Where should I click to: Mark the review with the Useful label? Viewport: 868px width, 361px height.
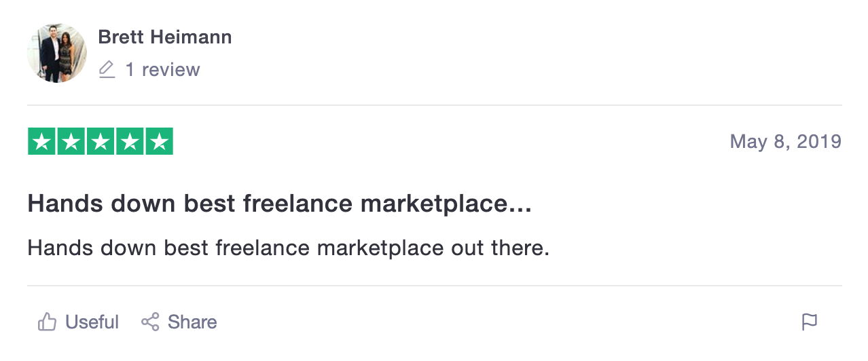coord(92,322)
